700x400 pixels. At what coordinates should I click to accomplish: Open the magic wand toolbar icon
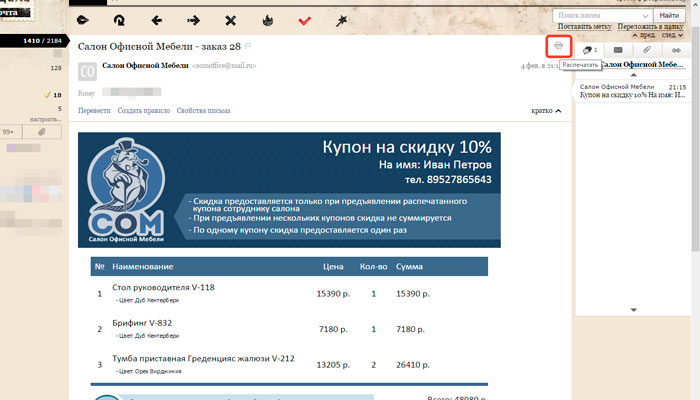342,21
